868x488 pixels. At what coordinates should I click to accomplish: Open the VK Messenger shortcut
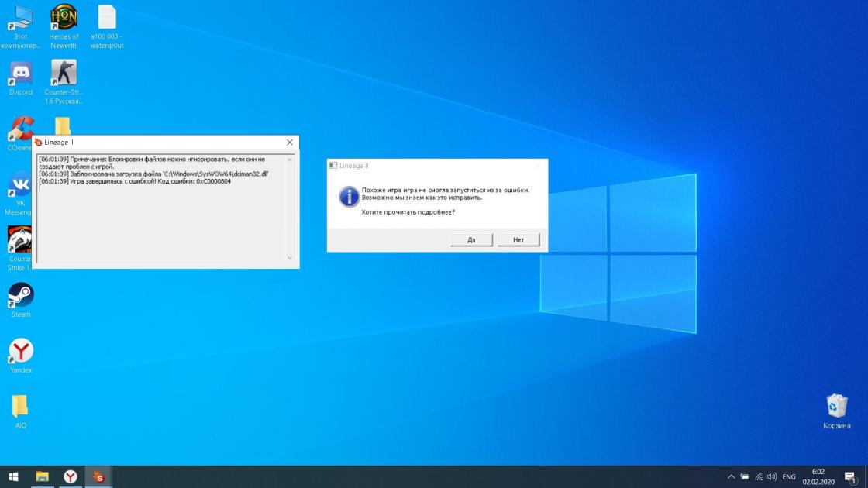click(19, 185)
